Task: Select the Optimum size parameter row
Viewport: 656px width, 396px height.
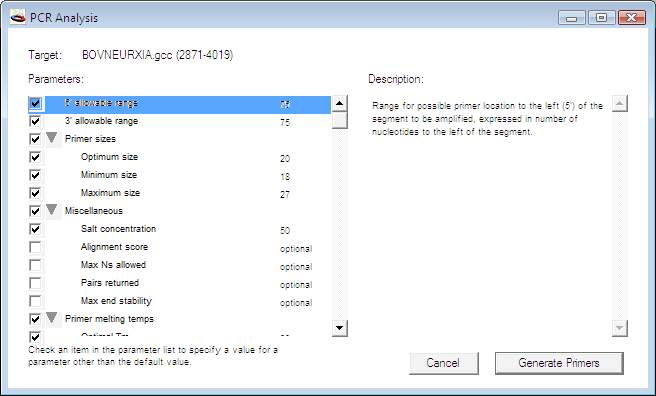Action: click(x=180, y=157)
